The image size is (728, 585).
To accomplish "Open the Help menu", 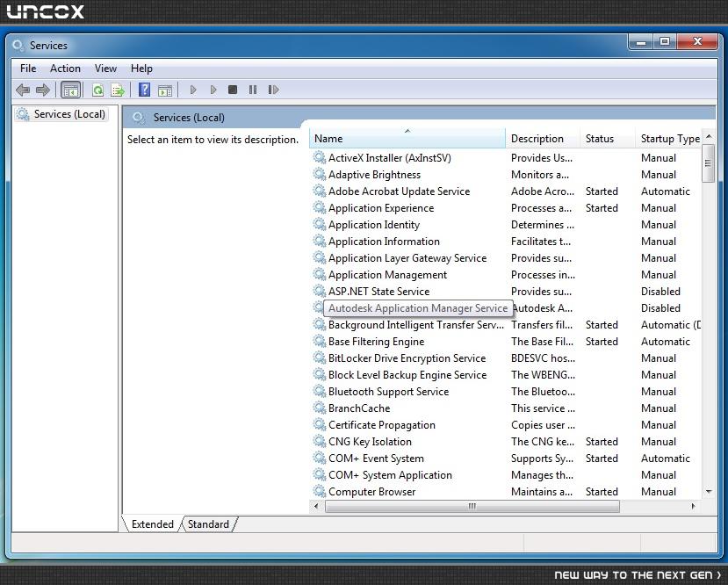I will pyautogui.click(x=141, y=69).
